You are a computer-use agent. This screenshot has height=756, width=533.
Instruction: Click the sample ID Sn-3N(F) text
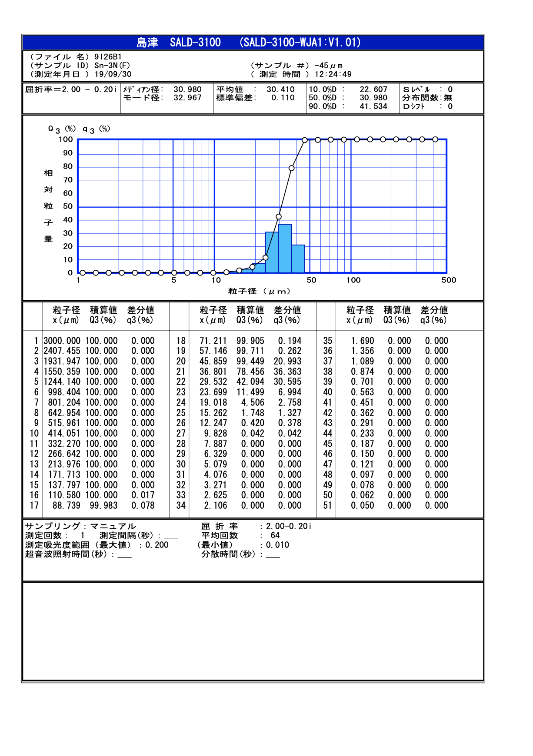click(112, 66)
